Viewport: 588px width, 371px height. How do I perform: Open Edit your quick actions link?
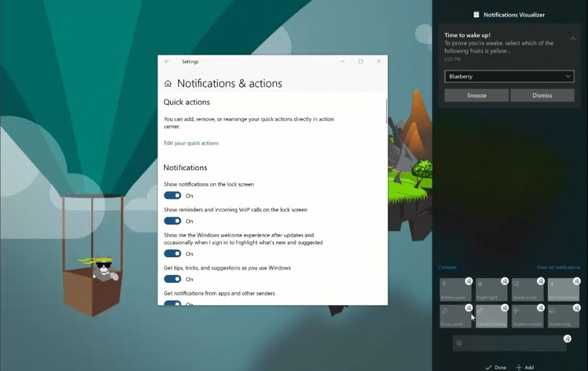(192, 143)
